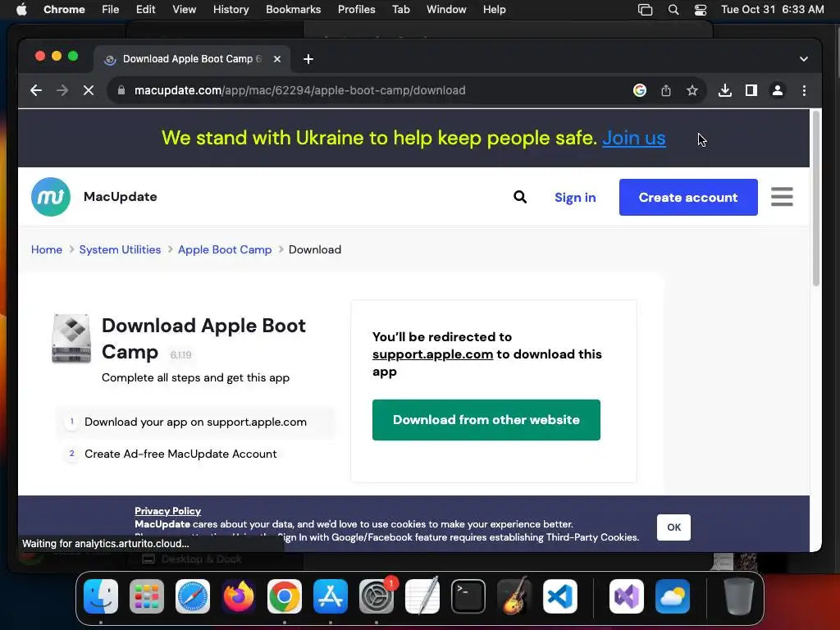Click the page vertical scrollbar
840x630 pixels.
[816, 199]
